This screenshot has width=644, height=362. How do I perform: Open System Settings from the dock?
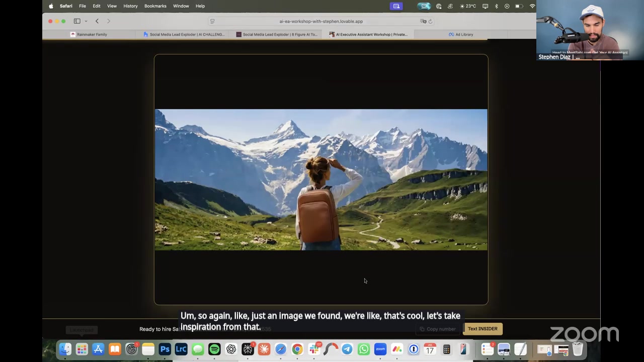click(131, 349)
